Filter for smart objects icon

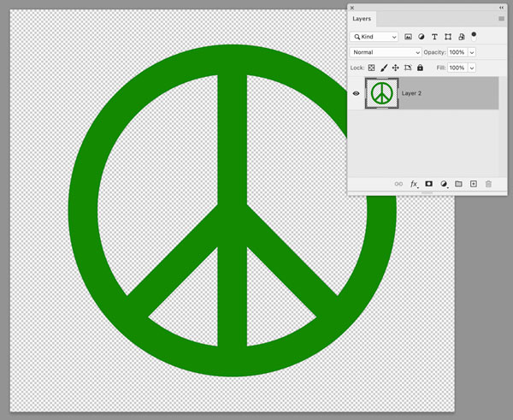click(462, 37)
